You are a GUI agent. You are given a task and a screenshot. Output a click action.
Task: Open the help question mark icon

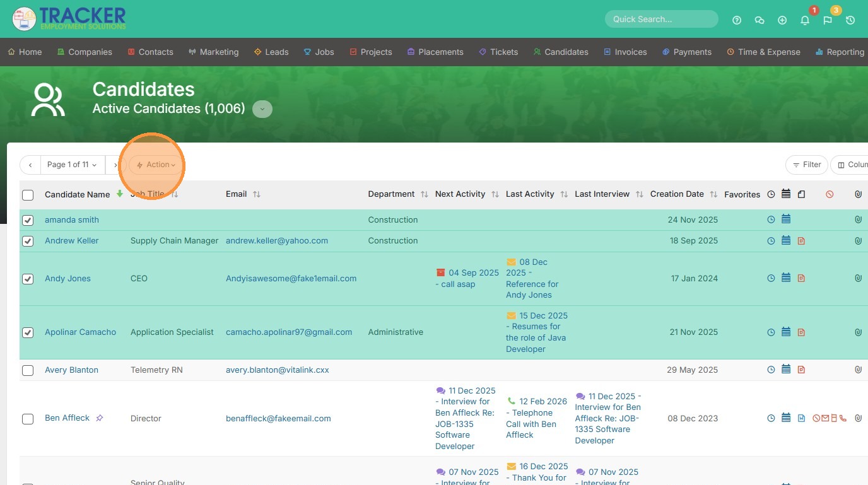click(x=736, y=20)
